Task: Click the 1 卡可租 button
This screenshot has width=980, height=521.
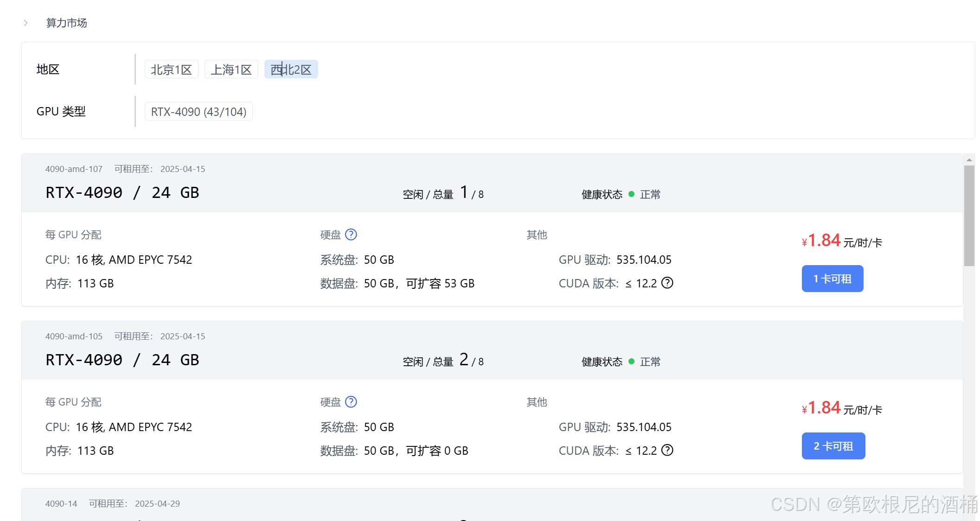Action: pos(833,279)
